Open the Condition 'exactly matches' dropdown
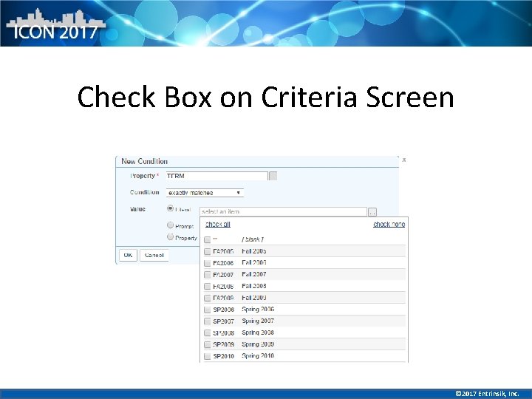Screen dimensions: 532x399 click(x=205, y=193)
